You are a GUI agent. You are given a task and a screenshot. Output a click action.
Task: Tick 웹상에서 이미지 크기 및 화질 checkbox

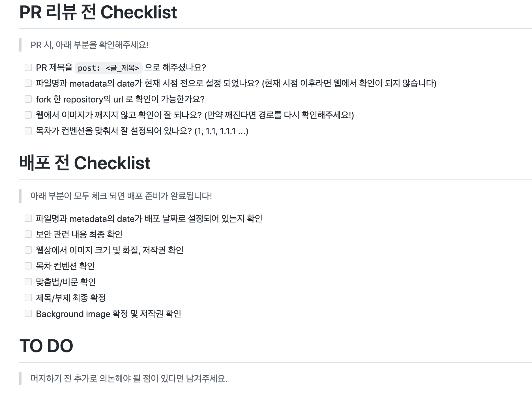(28, 250)
